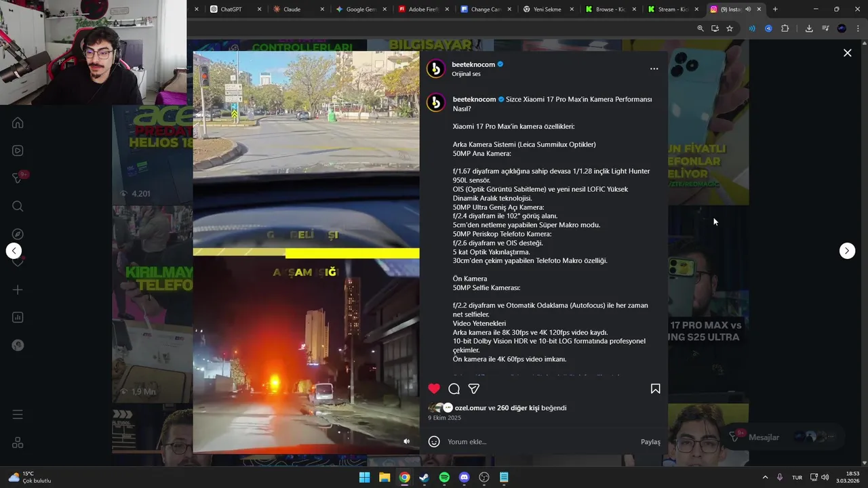The image size is (868, 488).
Task: Open Spotify from the taskbar
Action: (444, 477)
